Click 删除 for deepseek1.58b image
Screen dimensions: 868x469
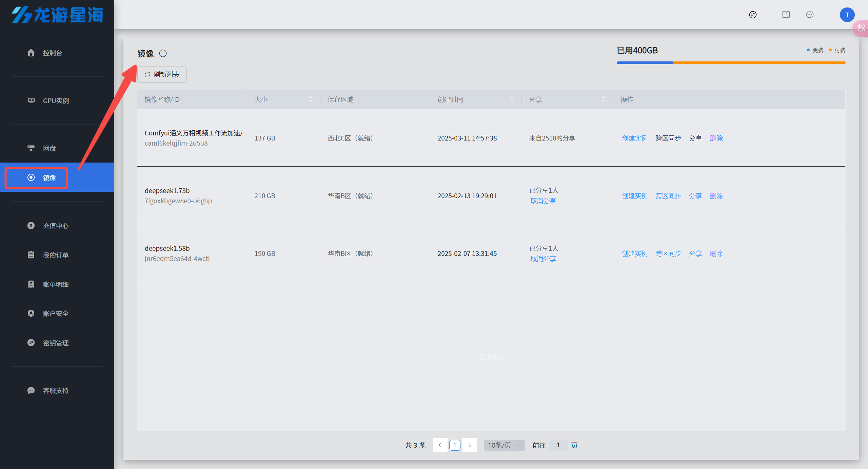coord(716,254)
